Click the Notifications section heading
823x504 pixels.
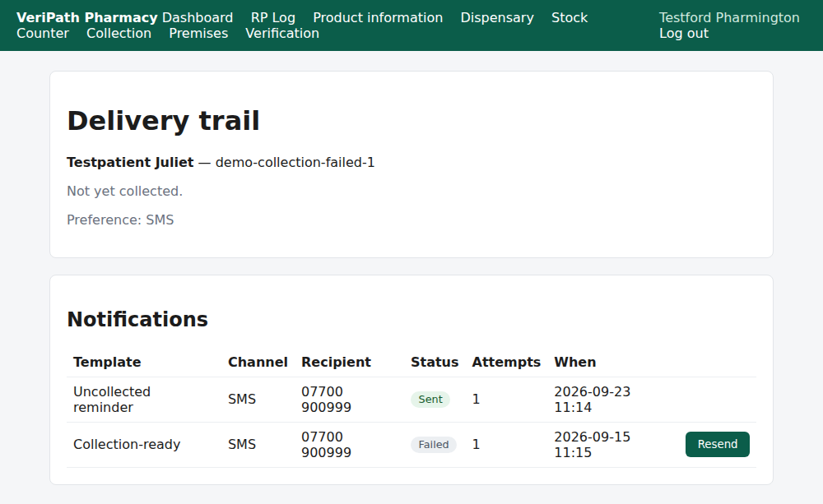[x=137, y=319]
